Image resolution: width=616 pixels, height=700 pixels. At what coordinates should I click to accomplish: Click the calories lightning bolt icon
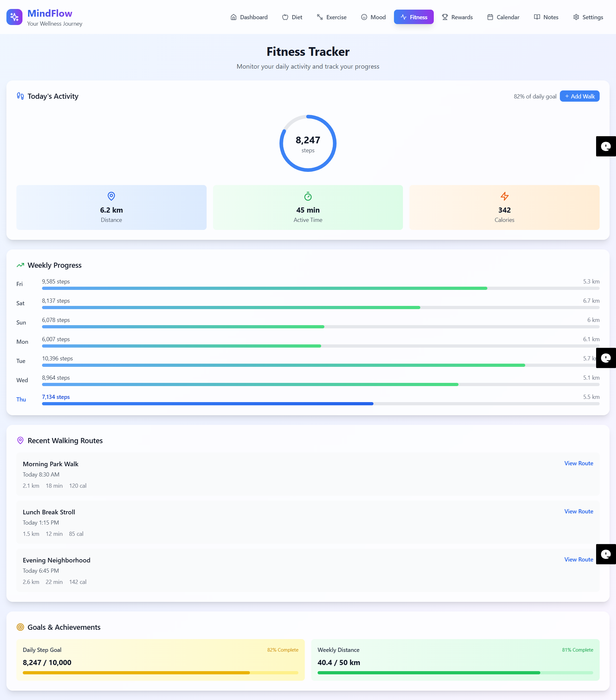pyautogui.click(x=504, y=196)
